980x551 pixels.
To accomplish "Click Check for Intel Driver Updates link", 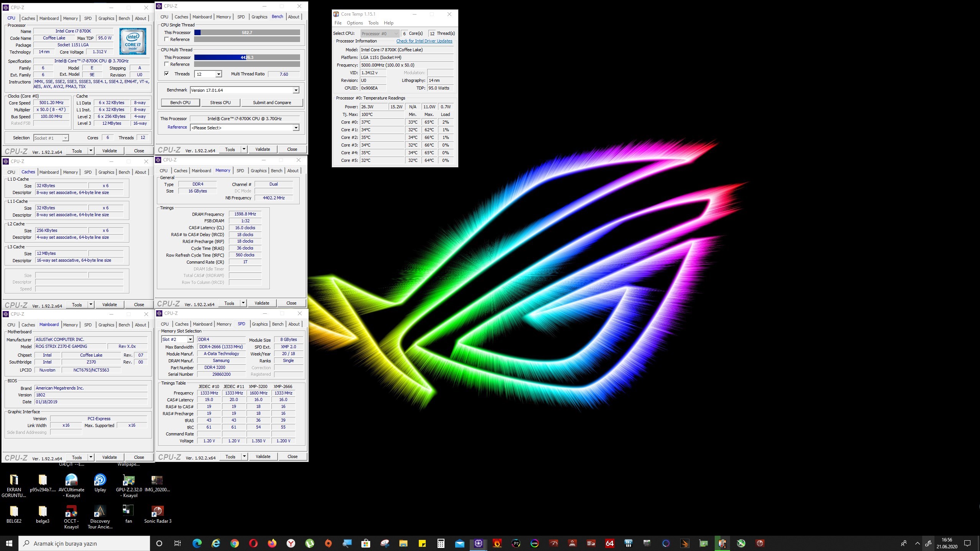I will (x=424, y=41).
